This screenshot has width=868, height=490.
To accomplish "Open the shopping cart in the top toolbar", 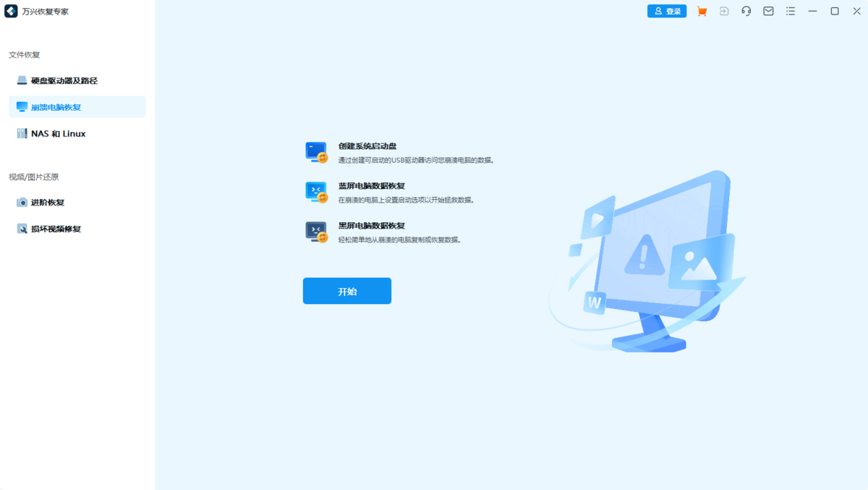I will click(x=702, y=11).
